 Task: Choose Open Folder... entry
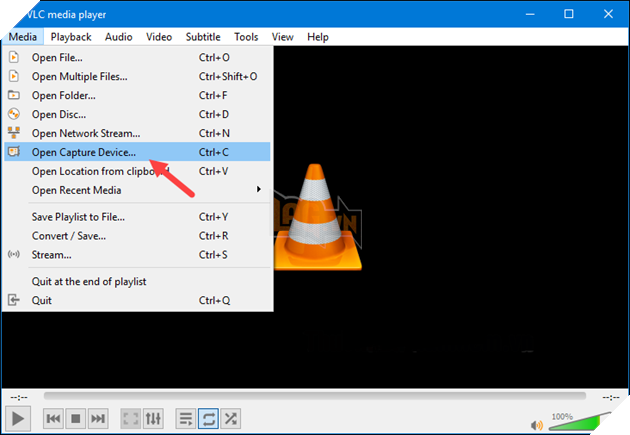click(x=137, y=95)
